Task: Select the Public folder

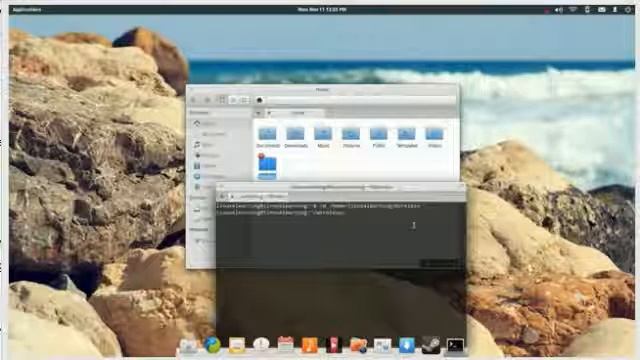Action: click(x=379, y=138)
